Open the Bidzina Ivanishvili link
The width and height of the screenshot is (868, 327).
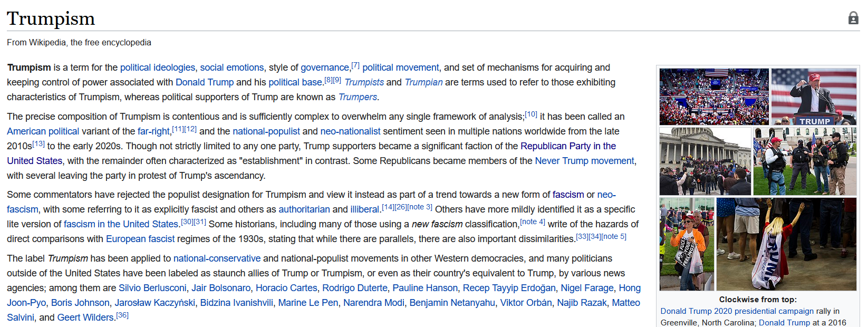[237, 303]
